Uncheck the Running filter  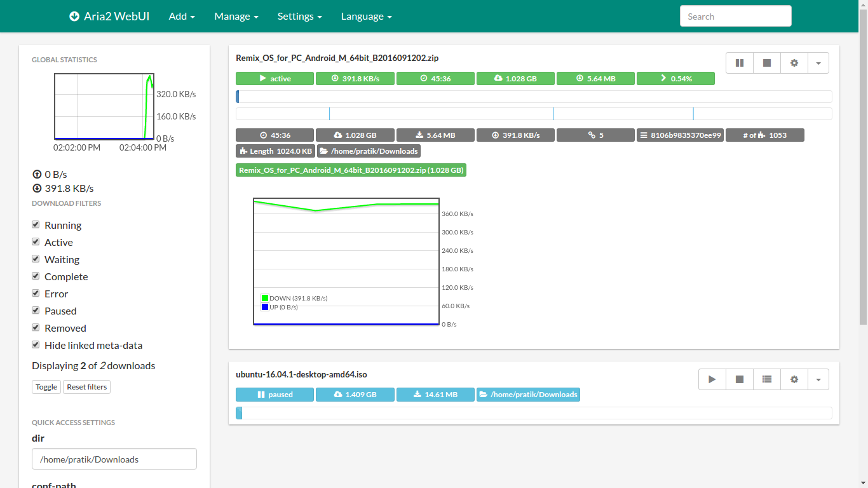(x=36, y=224)
